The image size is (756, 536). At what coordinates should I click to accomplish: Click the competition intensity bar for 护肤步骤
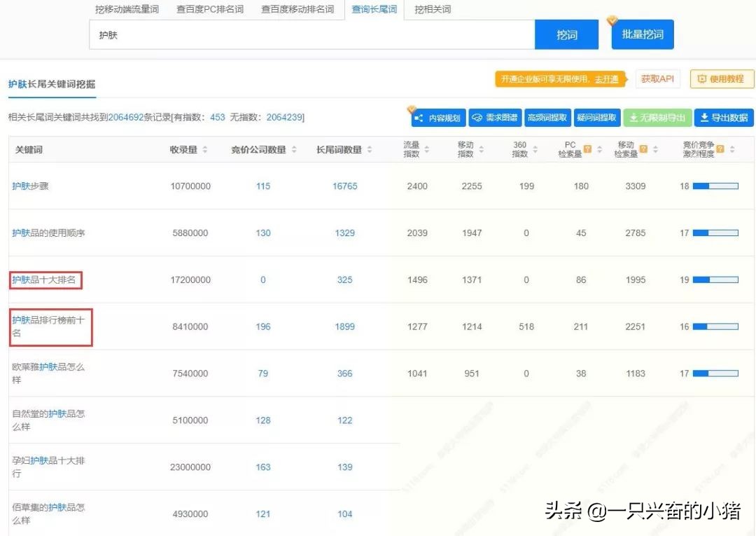click(714, 186)
